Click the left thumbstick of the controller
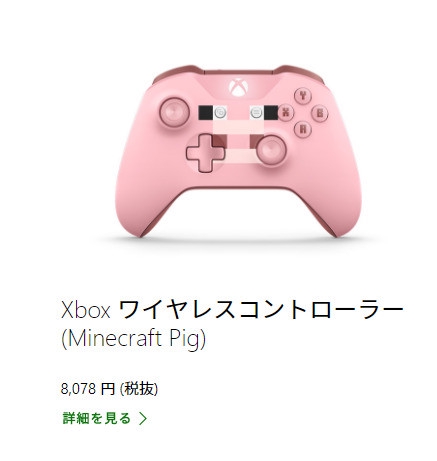The width and height of the screenshot is (437, 461). (174, 112)
